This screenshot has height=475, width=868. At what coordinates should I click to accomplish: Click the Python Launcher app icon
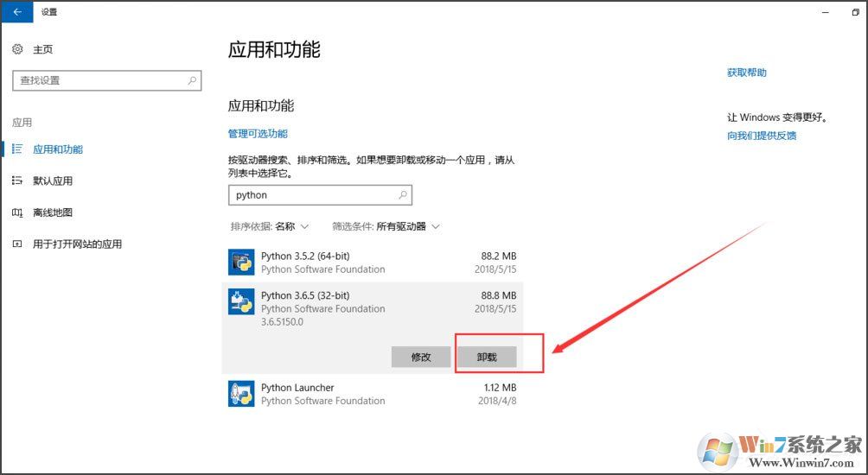241,394
